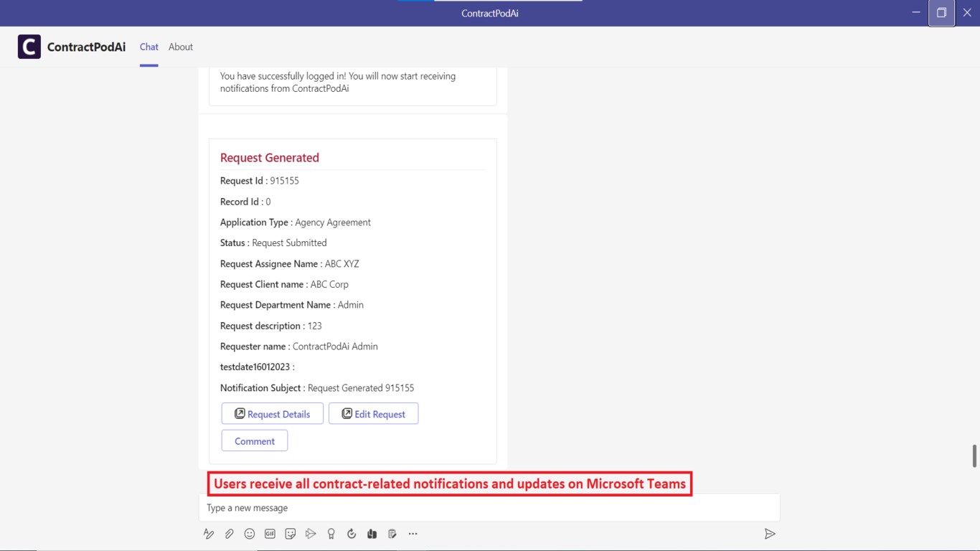Image resolution: width=980 pixels, height=551 pixels.
Task: Send the message with the arrow icon
Action: point(770,534)
